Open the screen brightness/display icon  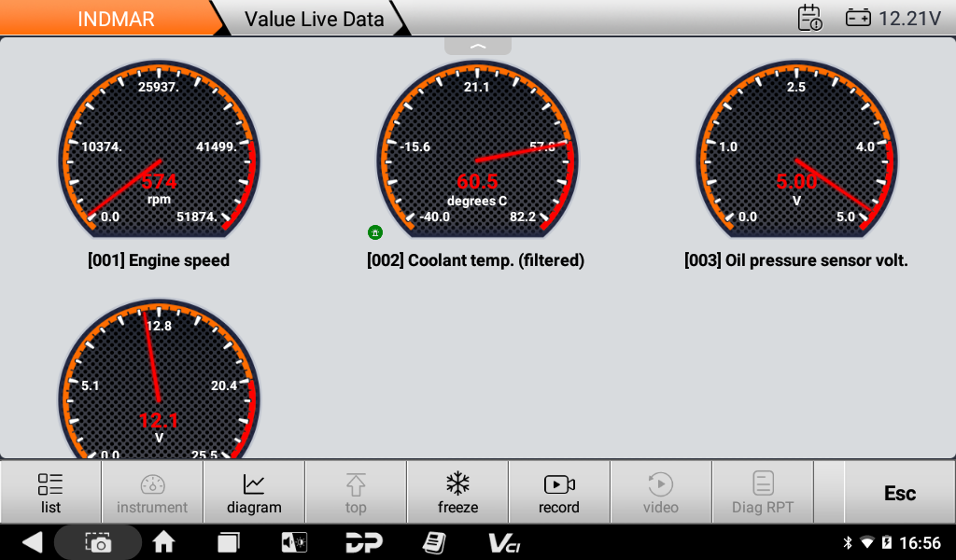(x=294, y=541)
